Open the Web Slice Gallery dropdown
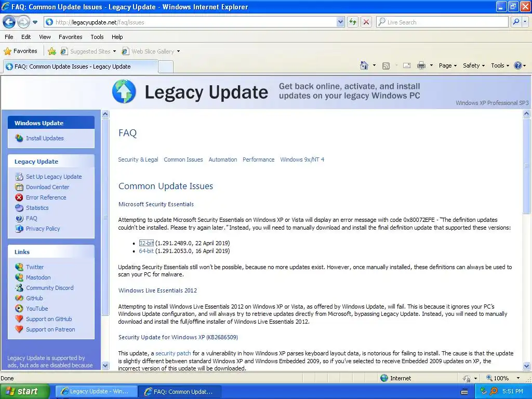The width and height of the screenshot is (532, 399). tap(151, 51)
